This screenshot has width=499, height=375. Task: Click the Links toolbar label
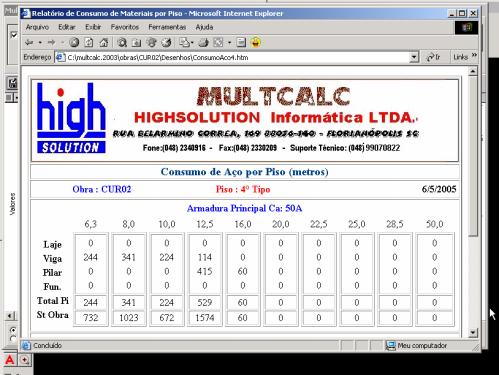pyautogui.click(x=461, y=57)
